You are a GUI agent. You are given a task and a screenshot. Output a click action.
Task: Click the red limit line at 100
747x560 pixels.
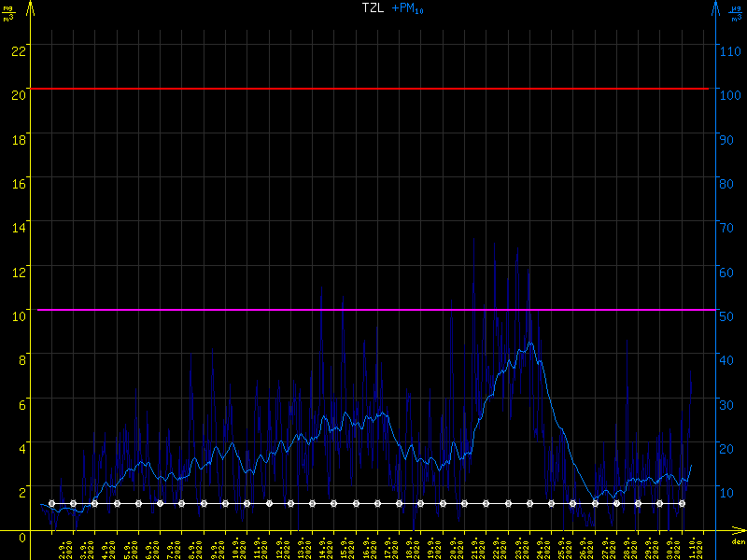(x=373, y=89)
